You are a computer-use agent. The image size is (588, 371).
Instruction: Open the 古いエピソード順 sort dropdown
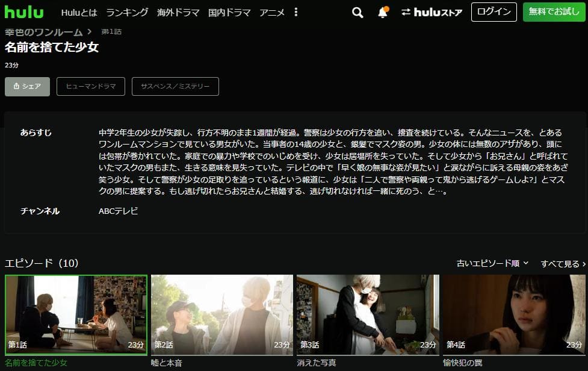pyautogui.click(x=493, y=263)
